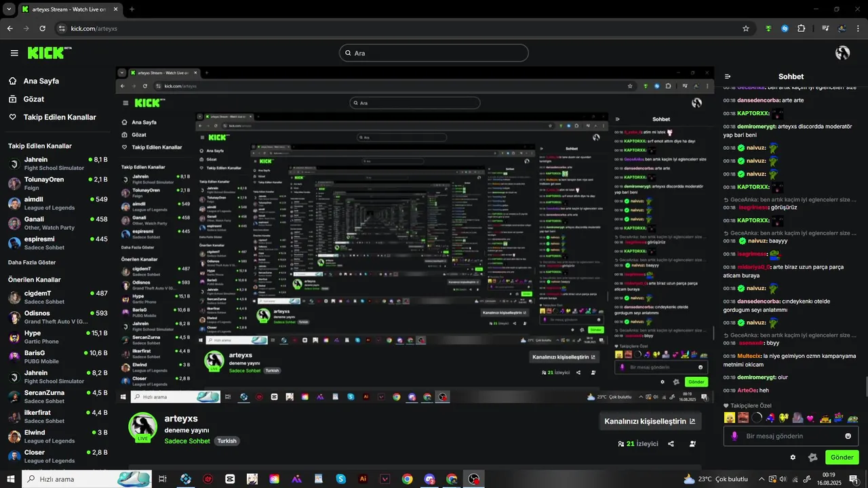The height and width of the screenshot is (488, 868).
Task: Open Jahrein recommended channel with 8,2 B
Action: pos(58,377)
